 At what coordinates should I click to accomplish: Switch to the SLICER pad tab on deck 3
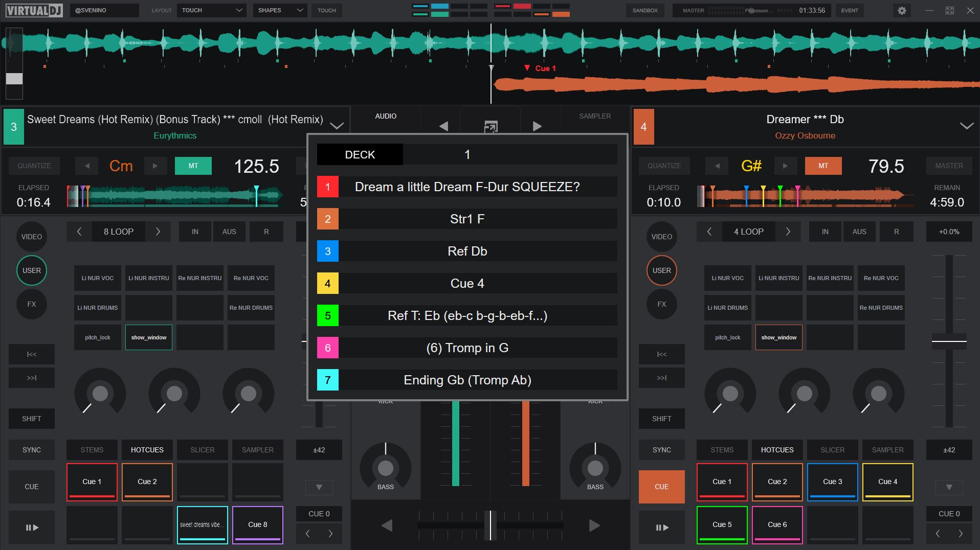(x=203, y=450)
